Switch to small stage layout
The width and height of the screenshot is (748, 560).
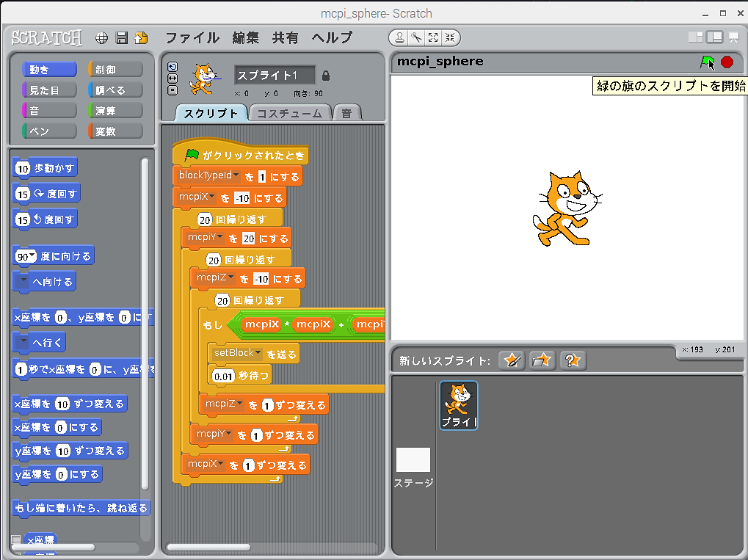(696, 37)
